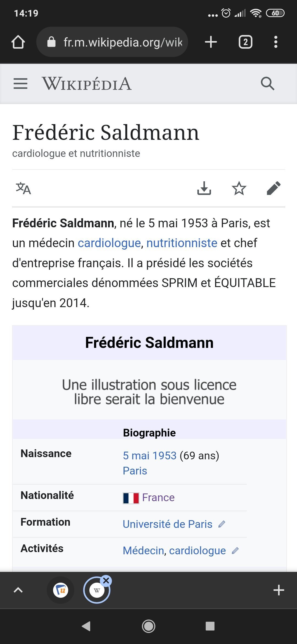Image resolution: width=297 pixels, height=644 pixels.
Task: Open the tab switcher showing 2 tabs
Action: [245, 42]
